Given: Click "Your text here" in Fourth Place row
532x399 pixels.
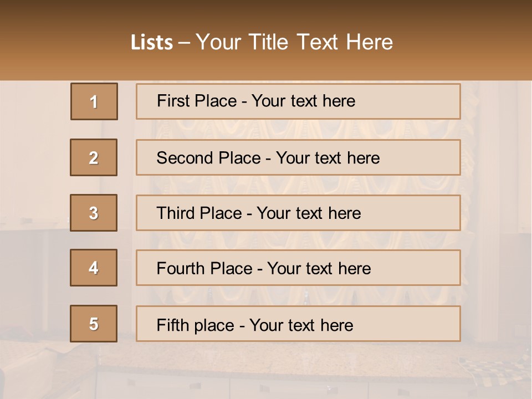Looking at the screenshot, I should pos(319,269).
